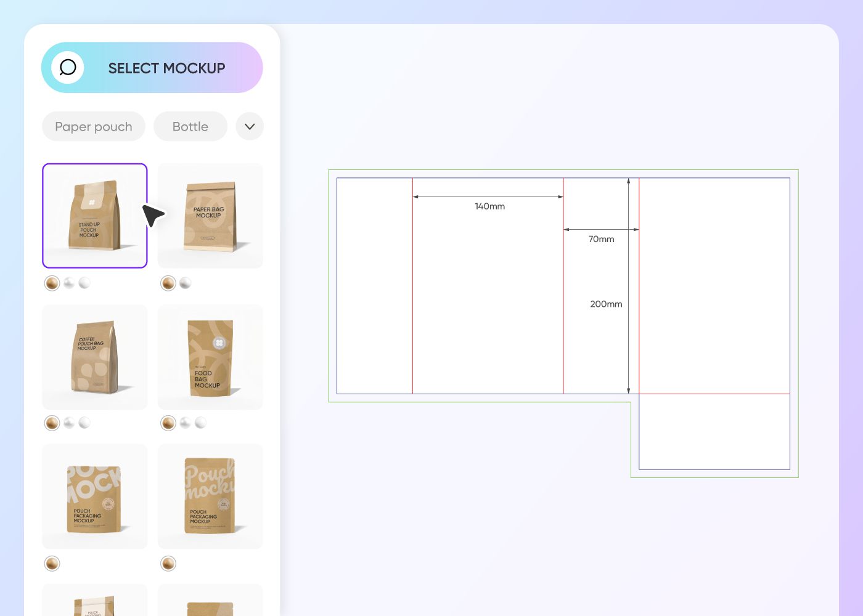The height and width of the screenshot is (616, 863).
Task: Filter mockups by Bottle
Action: click(x=190, y=126)
